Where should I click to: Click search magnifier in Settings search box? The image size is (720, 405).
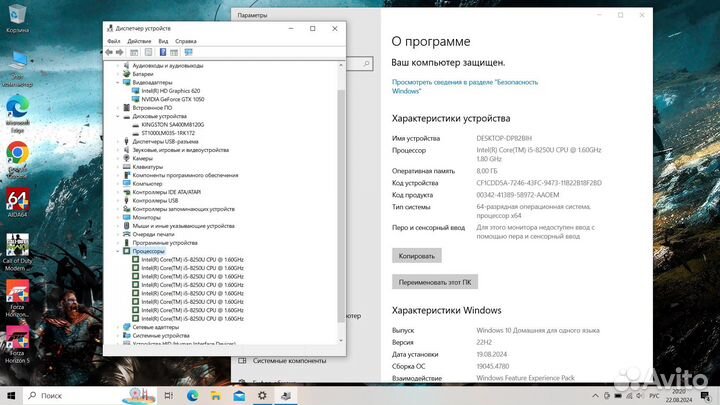click(x=366, y=64)
